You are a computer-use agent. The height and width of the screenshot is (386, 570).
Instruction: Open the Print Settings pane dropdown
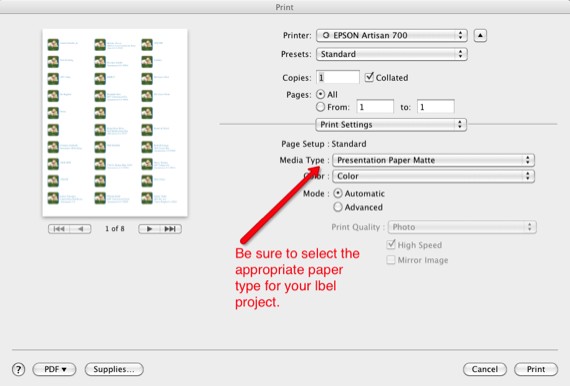coord(391,125)
